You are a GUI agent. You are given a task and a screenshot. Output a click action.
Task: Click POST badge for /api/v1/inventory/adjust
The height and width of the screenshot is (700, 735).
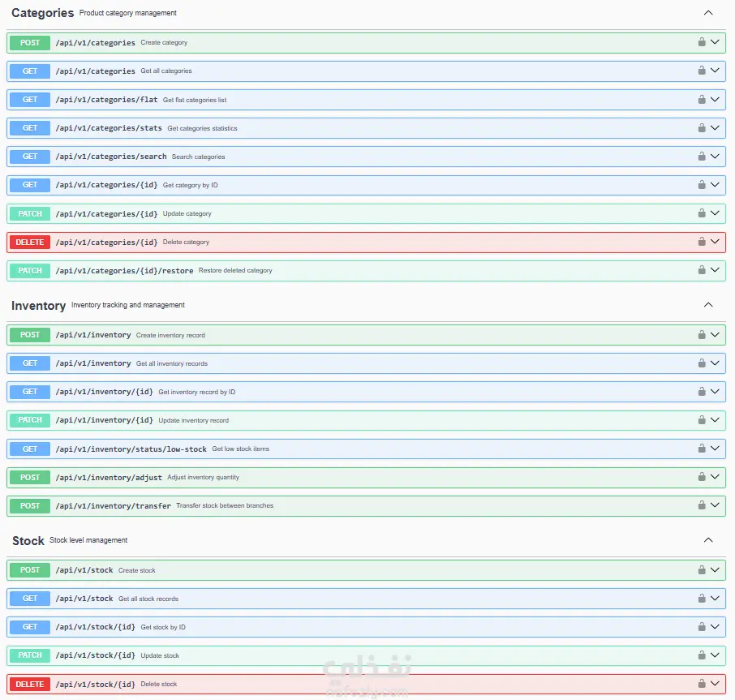30,478
